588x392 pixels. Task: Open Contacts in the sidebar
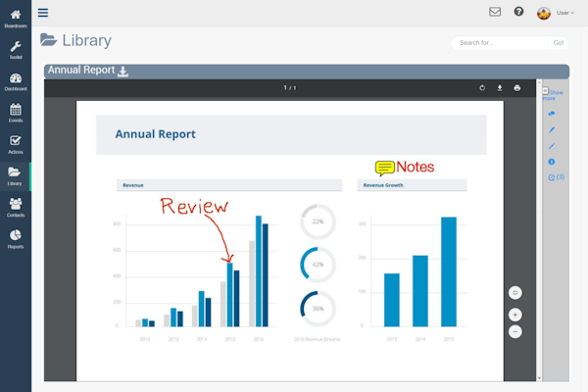16,206
